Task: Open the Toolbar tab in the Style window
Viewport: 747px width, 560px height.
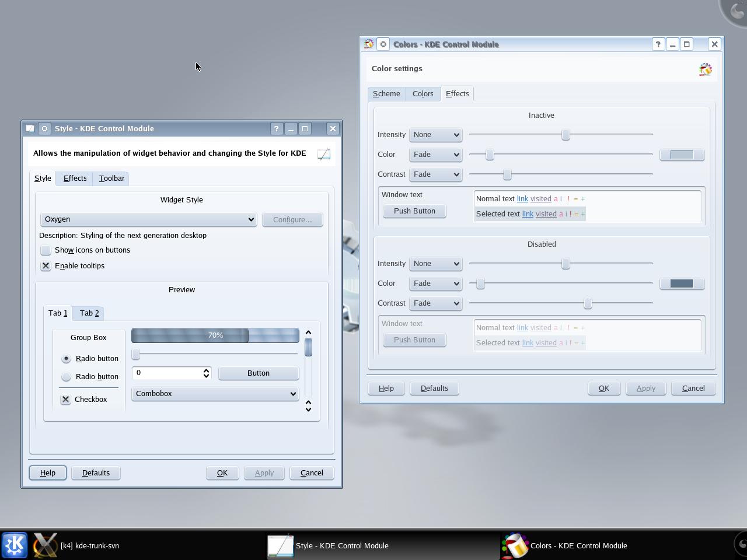Action: [111, 178]
